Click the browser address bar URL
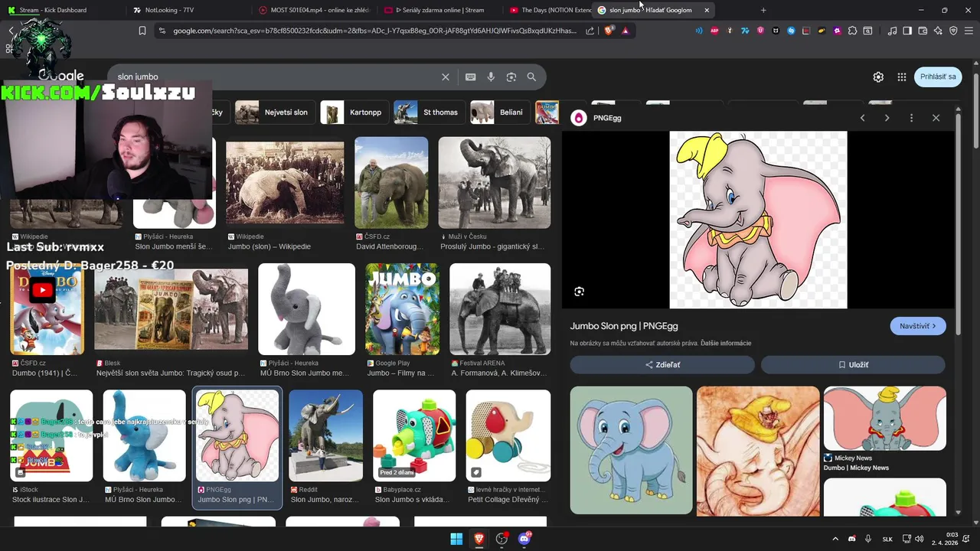The height and width of the screenshot is (551, 980). (375, 31)
